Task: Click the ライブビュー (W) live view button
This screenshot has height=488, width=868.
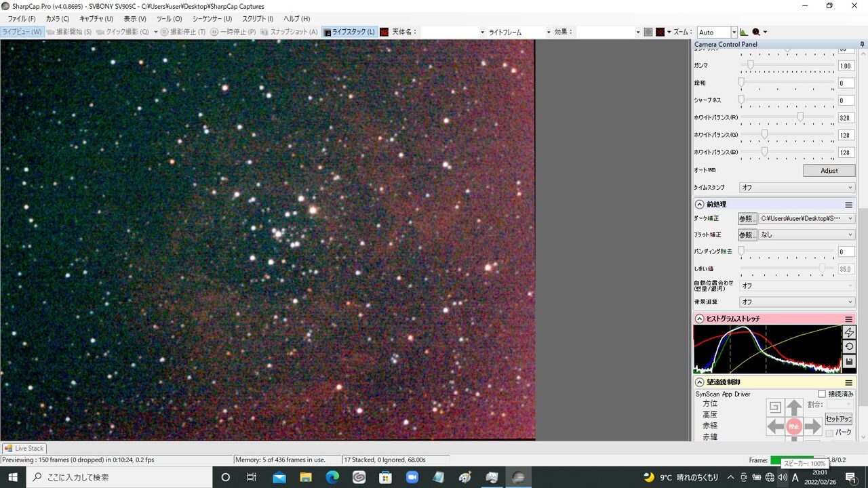Action: point(22,32)
